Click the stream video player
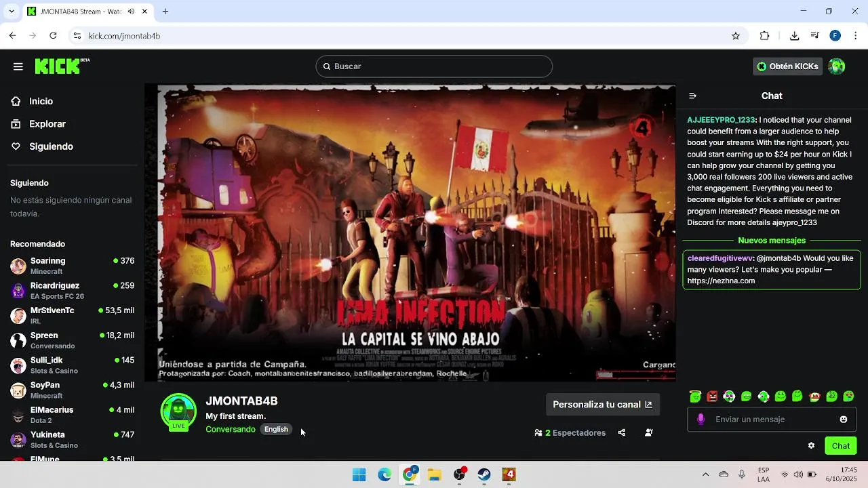868x488 pixels. (x=410, y=232)
